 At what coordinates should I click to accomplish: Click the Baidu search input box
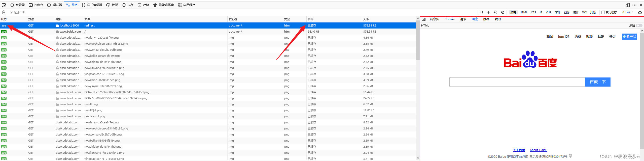[517, 82]
